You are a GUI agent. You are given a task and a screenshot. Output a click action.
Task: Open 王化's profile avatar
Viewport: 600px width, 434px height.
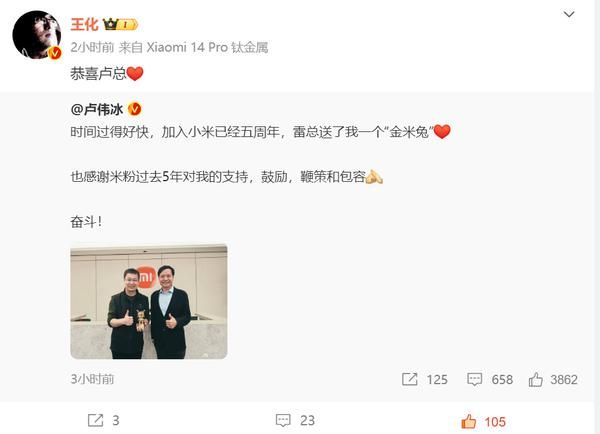(37, 35)
